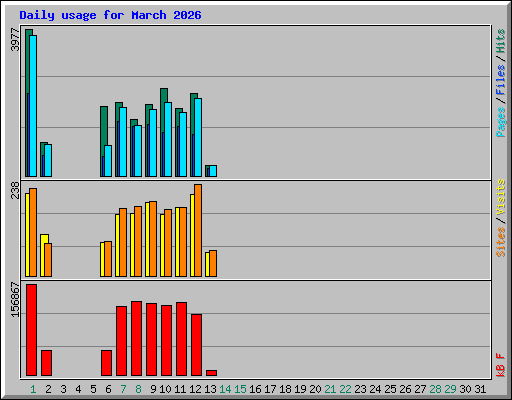Click day 6 on the x-axis
Screen dimensions: 512x400
[108, 389]
